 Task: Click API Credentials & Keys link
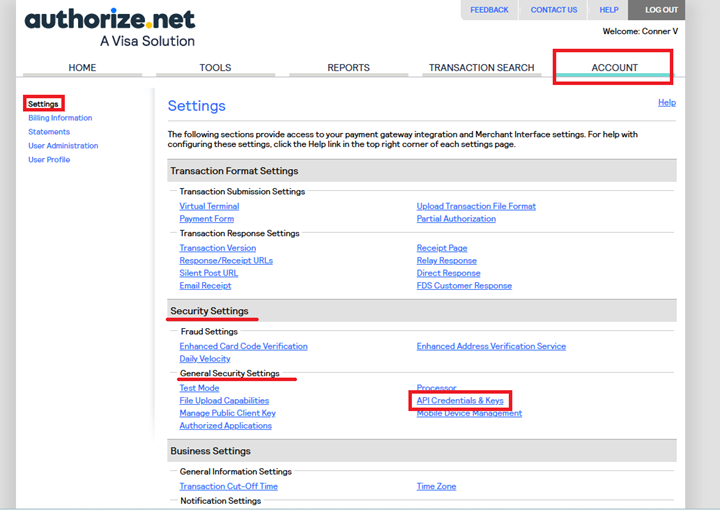tap(460, 400)
